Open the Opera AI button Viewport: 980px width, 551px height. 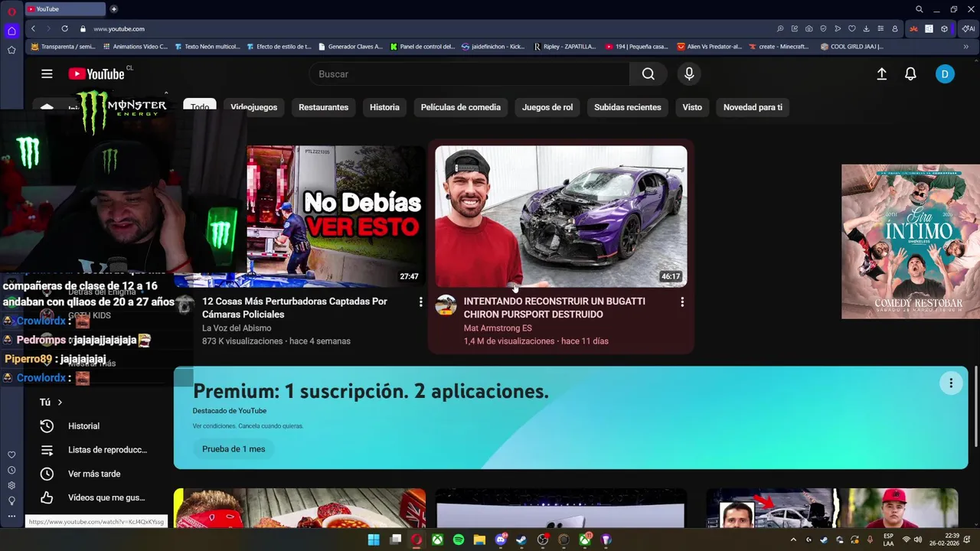(969, 28)
